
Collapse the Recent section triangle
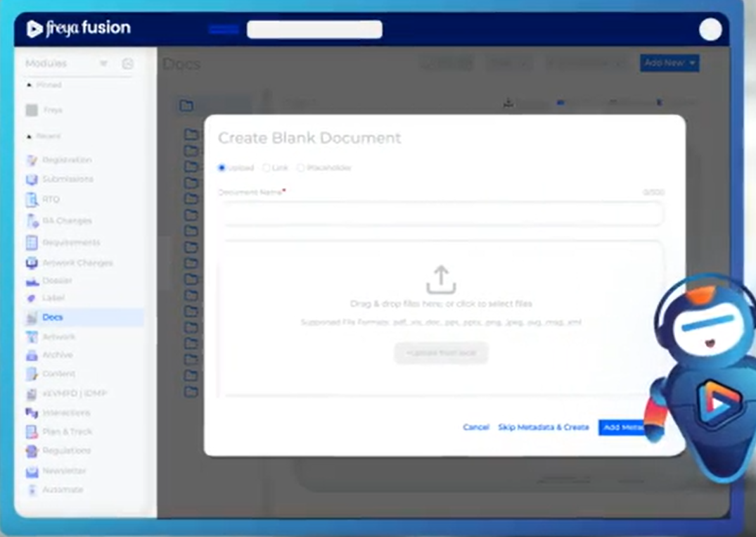pyautogui.click(x=30, y=136)
